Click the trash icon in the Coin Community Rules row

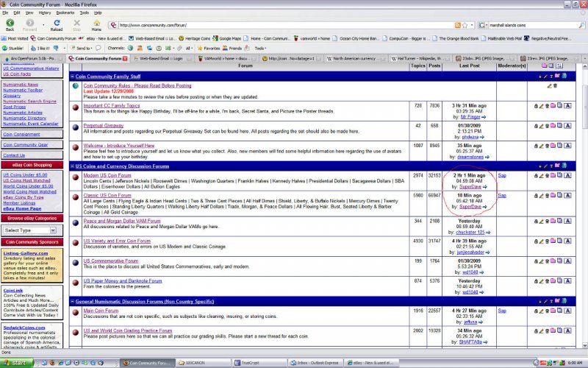coord(556,86)
